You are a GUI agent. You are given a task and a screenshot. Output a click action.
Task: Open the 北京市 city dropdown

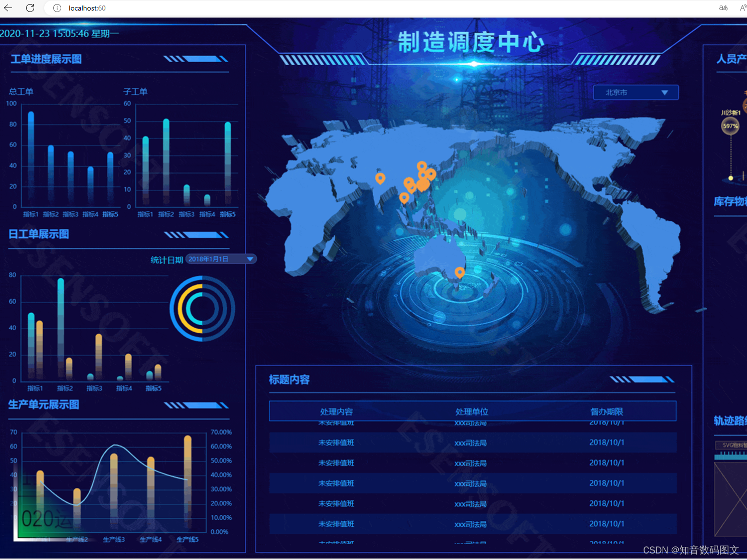tap(636, 93)
